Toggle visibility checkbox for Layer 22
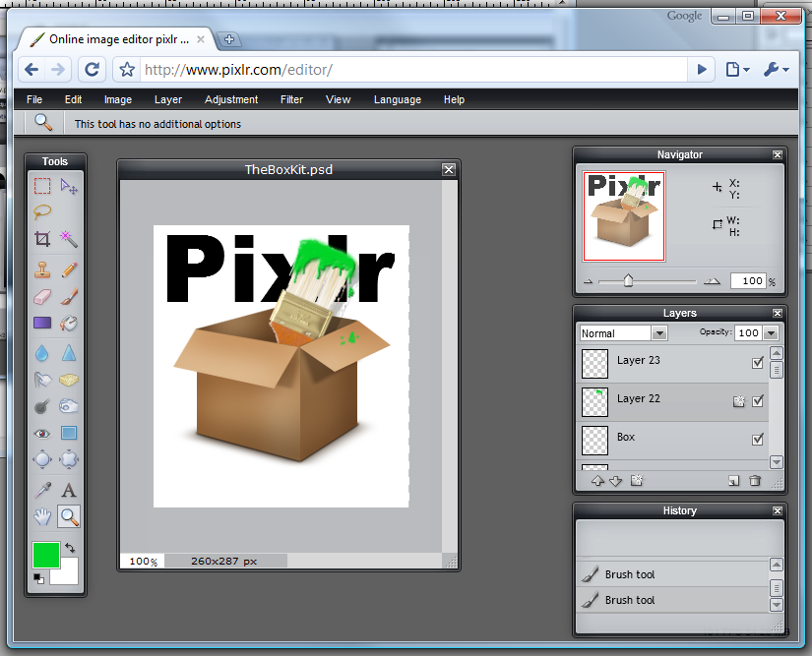This screenshot has height=656, width=812. tap(757, 401)
